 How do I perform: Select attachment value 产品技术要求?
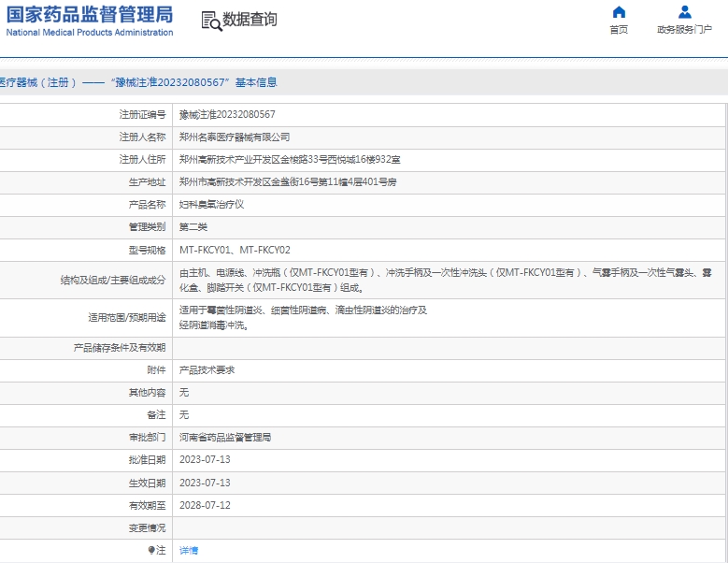[207, 370]
